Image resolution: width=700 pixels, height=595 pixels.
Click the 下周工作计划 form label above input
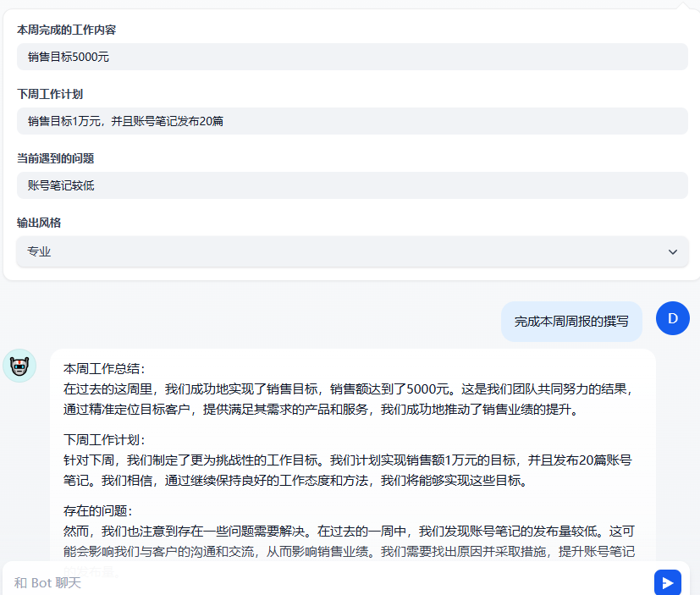click(50, 94)
